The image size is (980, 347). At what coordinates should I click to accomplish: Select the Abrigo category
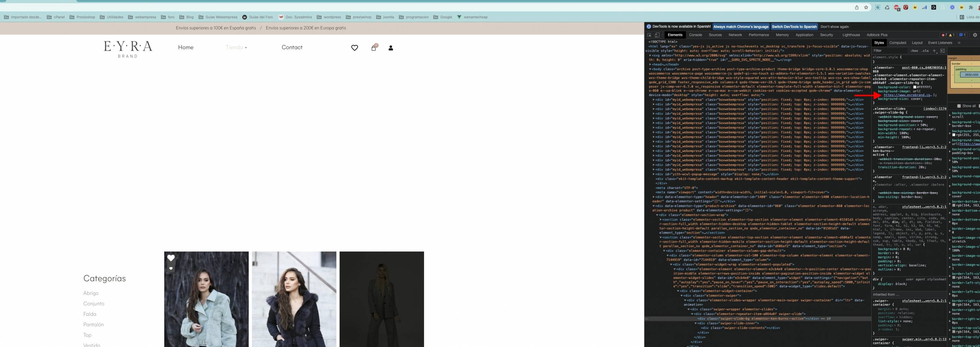coord(91,293)
